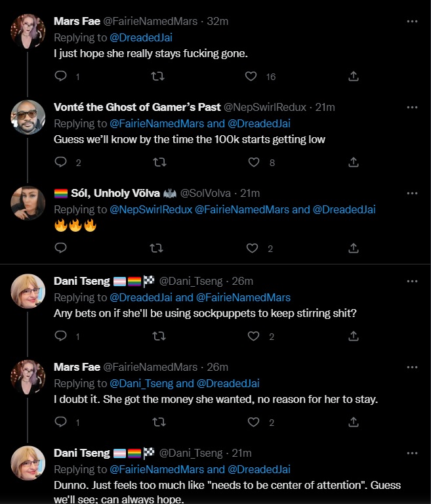Image resolution: width=431 pixels, height=504 pixels.
Task: Retweet Sól's fire emoji tweet
Action: [x=157, y=248]
